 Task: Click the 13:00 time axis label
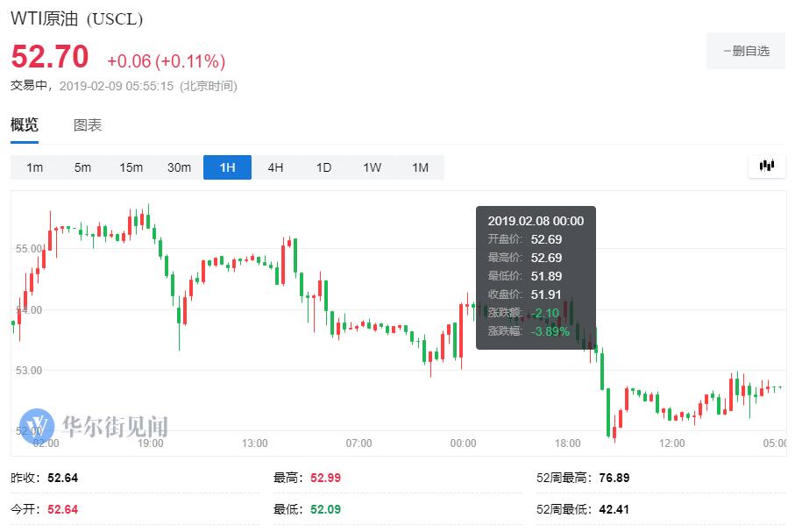(x=254, y=443)
